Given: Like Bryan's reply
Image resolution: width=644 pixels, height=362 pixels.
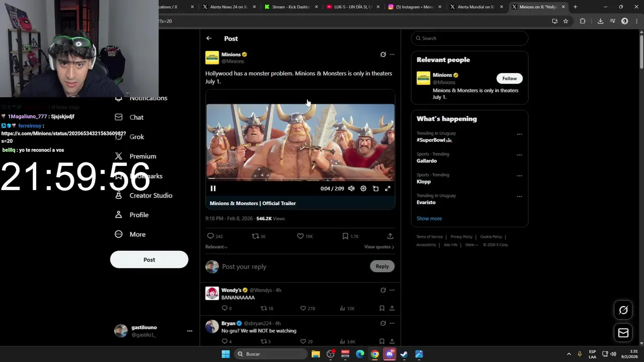Looking at the screenshot, I should (306, 341).
